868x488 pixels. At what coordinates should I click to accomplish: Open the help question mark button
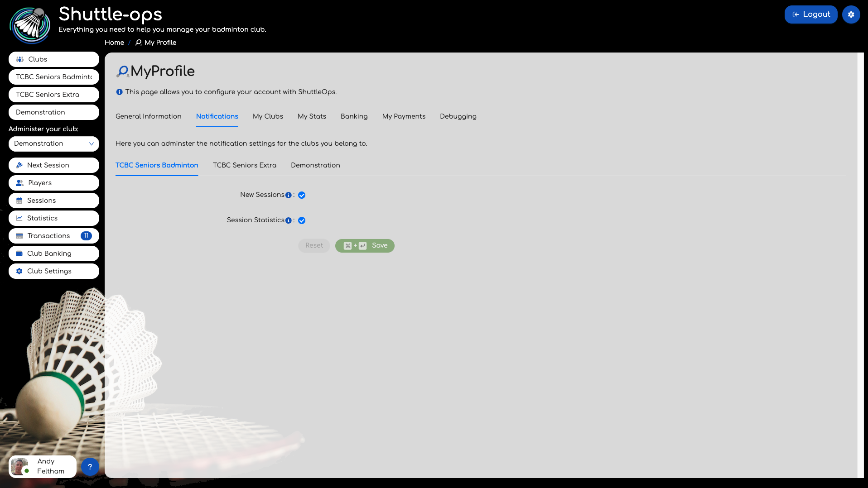(90, 467)
